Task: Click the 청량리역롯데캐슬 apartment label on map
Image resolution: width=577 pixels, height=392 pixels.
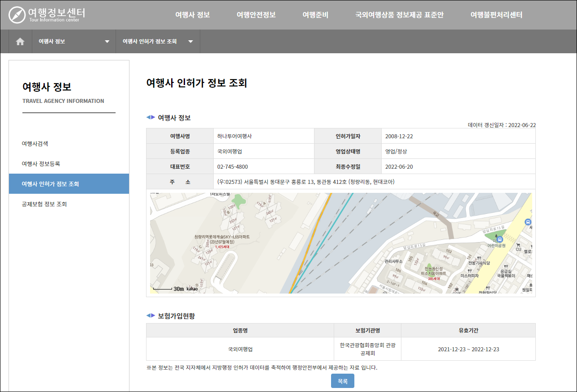Action: [222, 237]
